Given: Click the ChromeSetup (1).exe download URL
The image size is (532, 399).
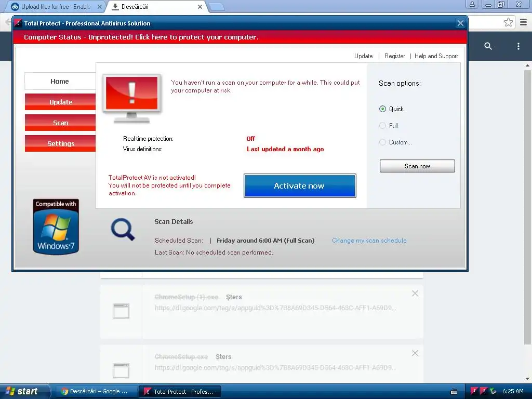Looking at the screenshot, I should pos(275,308).
